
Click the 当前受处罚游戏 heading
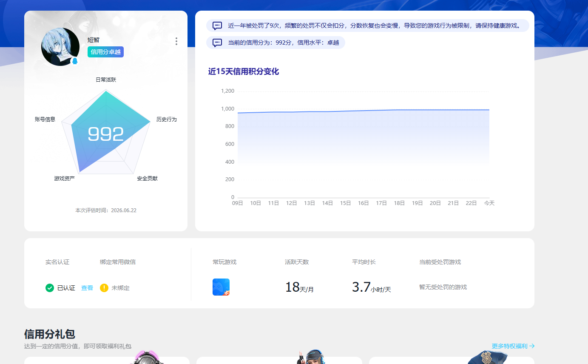pyautogui.click(x=440, y=262)
